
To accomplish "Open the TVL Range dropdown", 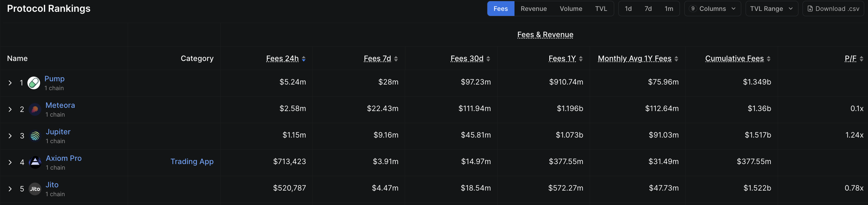I will (x=771, y=9).
